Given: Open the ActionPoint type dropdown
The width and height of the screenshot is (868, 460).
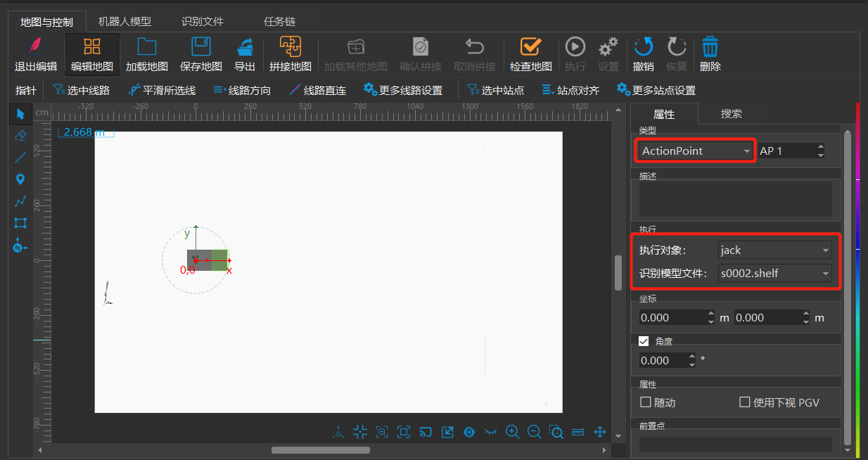Looking at the screenshot, I should pyautogui.click(x=695, y=151).
